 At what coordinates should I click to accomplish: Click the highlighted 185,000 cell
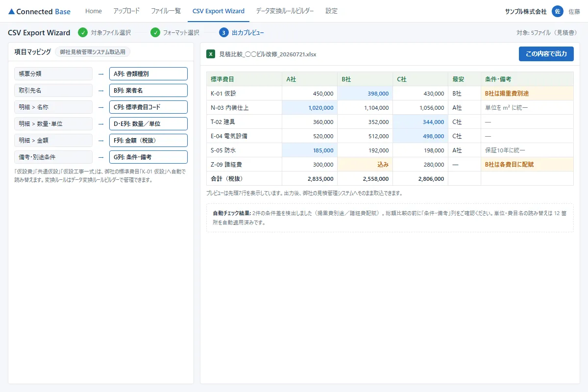pyautogui.click(x=310, y=150)
